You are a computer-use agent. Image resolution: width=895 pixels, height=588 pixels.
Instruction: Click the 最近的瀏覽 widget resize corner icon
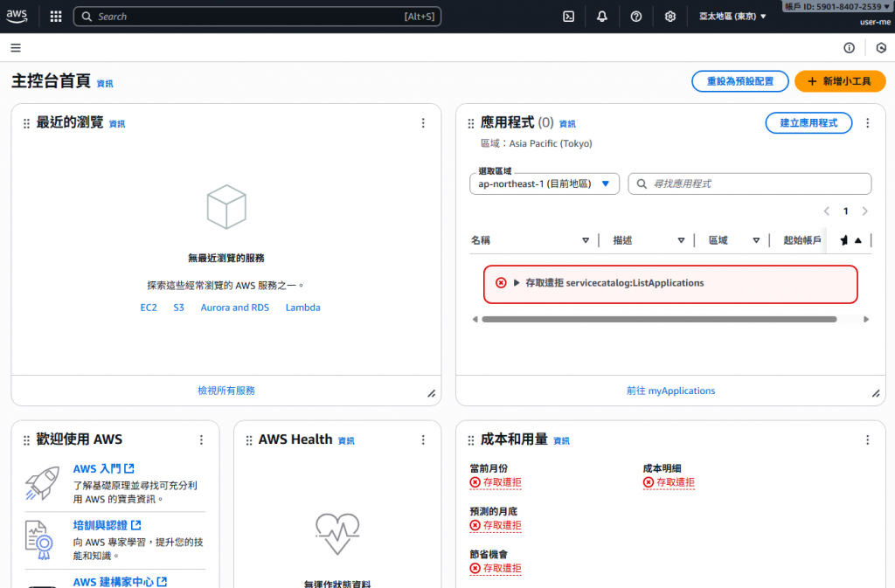[432, 393]
